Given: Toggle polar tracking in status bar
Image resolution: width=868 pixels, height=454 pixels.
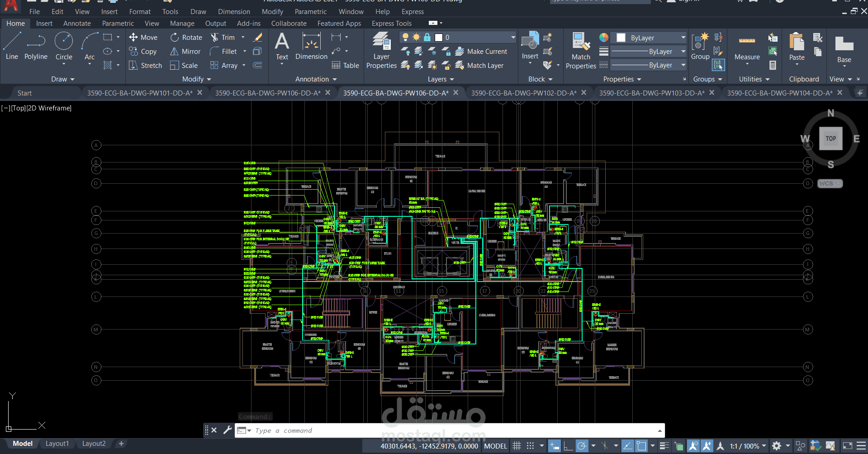Looking at the screenshot, I should (582, 446).
